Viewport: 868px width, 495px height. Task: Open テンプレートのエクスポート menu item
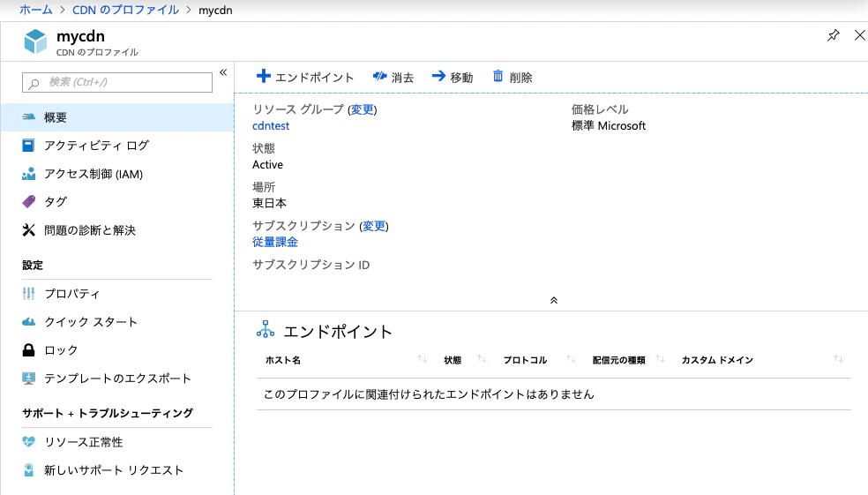click(x=117, y=379)
